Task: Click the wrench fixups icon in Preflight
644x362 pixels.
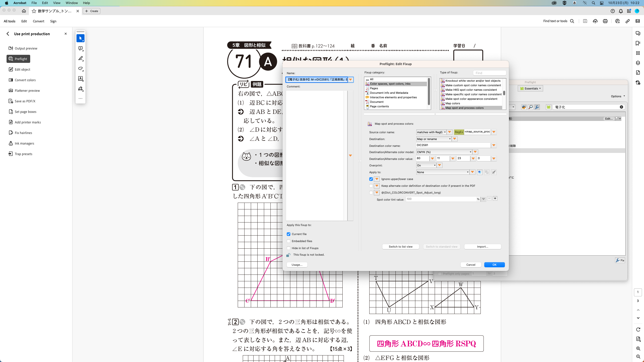Action: point(537,107)
